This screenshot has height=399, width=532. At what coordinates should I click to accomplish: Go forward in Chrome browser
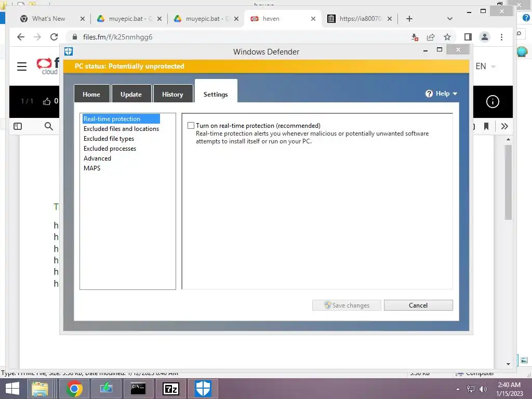coord(37,37)
